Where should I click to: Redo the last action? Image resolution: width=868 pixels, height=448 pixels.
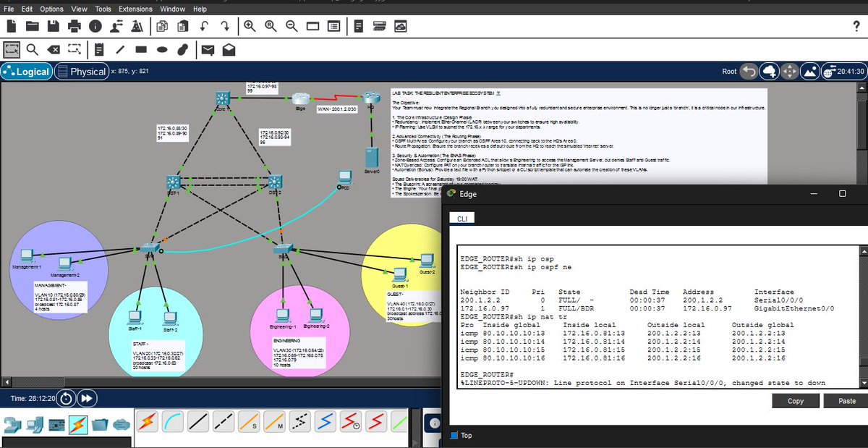(x=225, y=26)
